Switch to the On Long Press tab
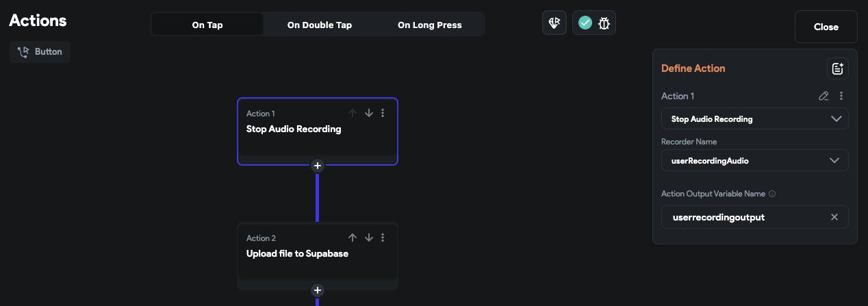Viewport: 868px width, 306px height. [429, 25]
